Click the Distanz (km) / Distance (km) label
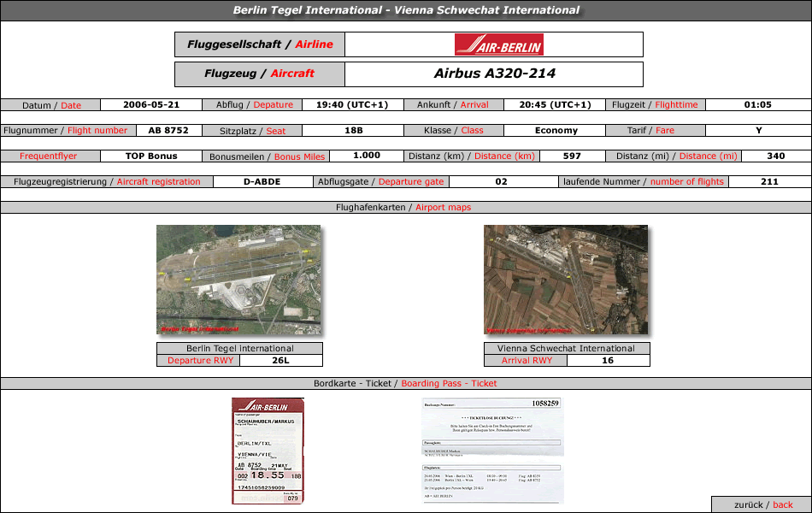 point(472,156)
